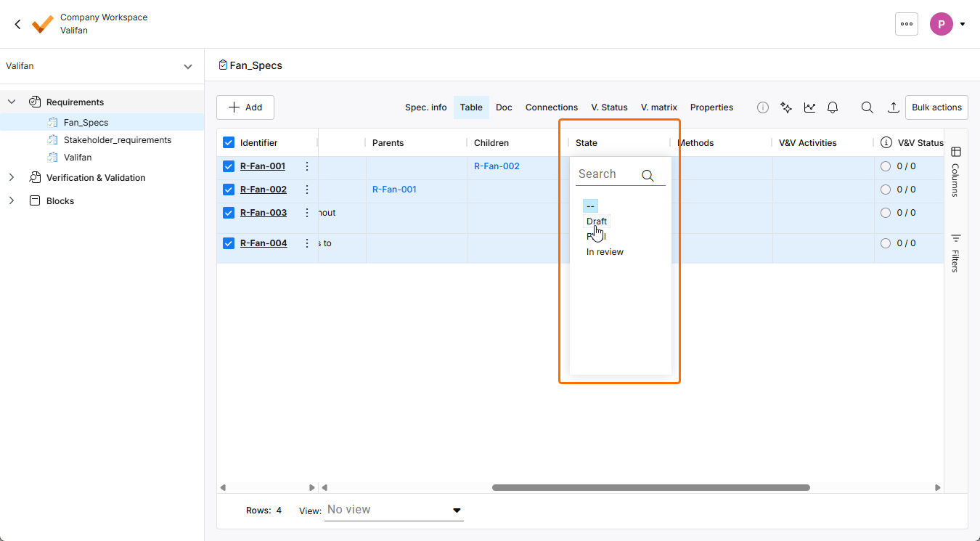Select Draft in the State dropdown list

coord(596,221)
